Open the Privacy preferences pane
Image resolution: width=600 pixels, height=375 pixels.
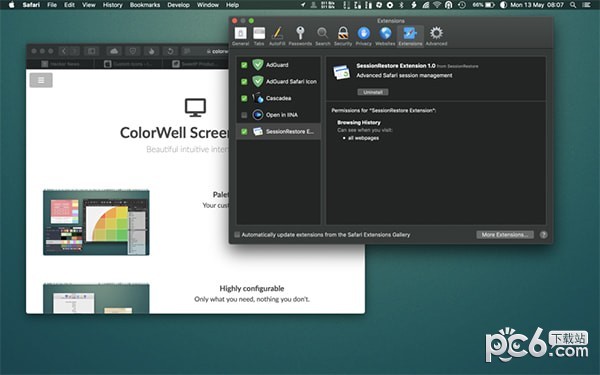coord(364,37)
